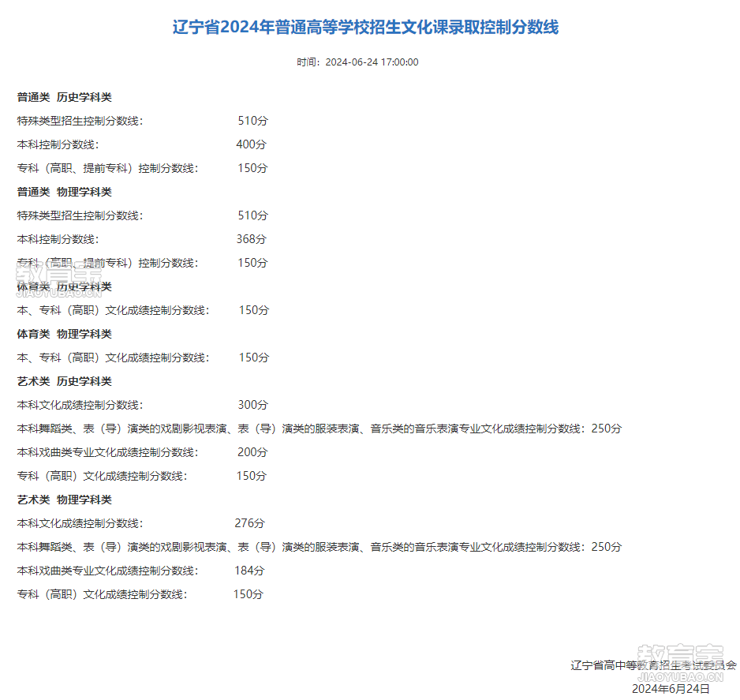The width and height of the screenshot is (740, 700).
Task: Click the 276分 本科文化成绩 value
Action: pos(249,523)
